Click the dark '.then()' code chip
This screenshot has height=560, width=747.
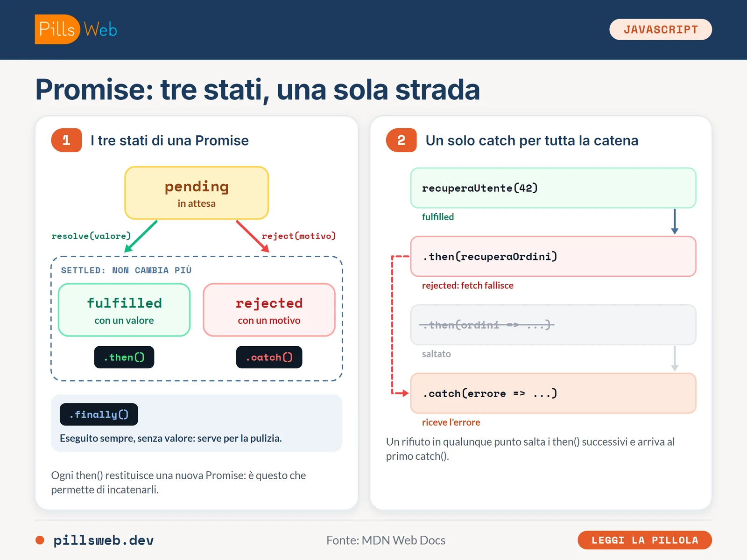tap(124, 357)
